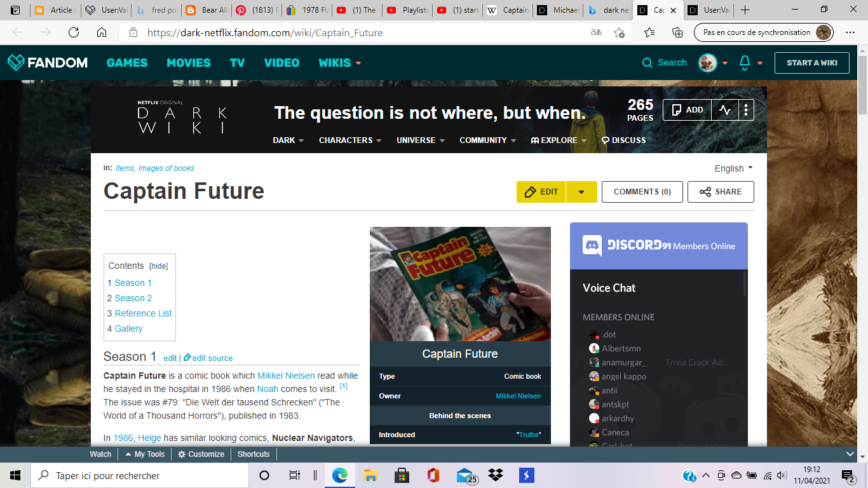Hide the table of contents
The image size is (868, 488).
pos(159,266)
